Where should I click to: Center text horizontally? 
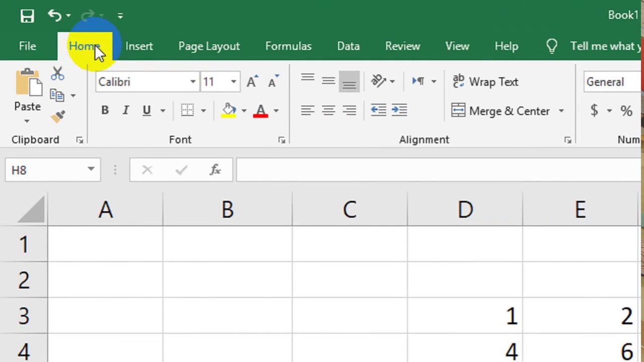point(329,110)
